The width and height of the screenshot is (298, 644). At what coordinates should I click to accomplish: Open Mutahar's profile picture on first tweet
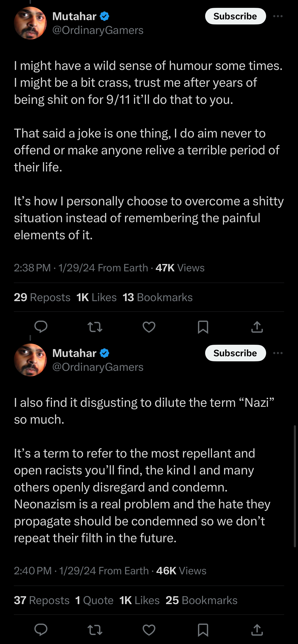coord(30,23)
